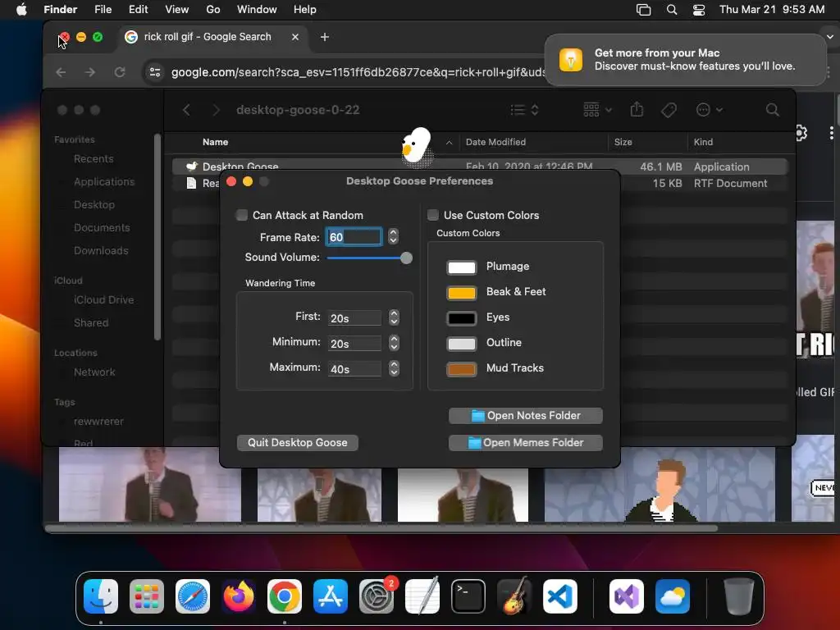Select iCloud Drive in Finder sidebar
Image resolution: width=840 pixels, height=630 pixels.
[103, 300]
